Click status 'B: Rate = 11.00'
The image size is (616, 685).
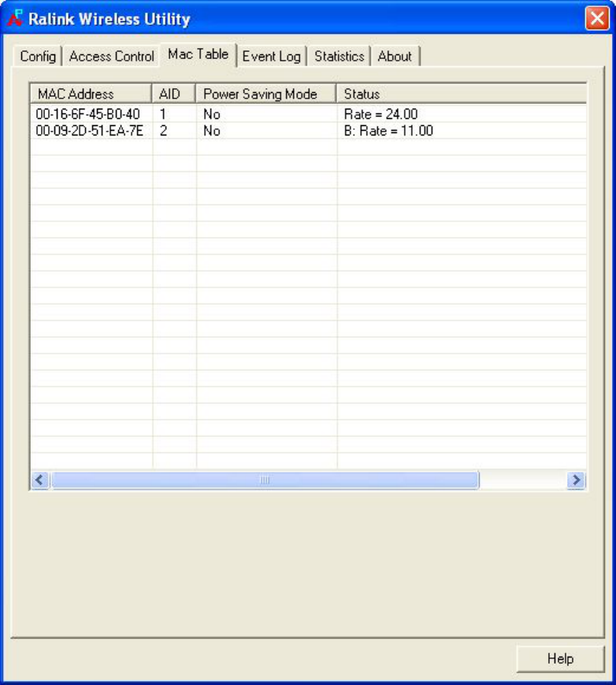point(388,131)
